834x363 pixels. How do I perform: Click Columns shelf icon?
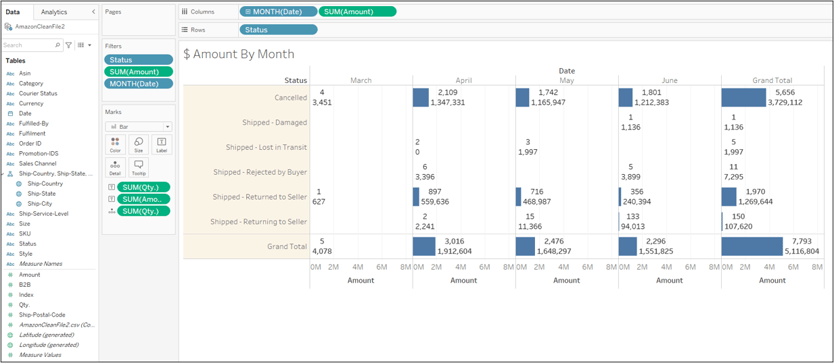coord(185,11)
